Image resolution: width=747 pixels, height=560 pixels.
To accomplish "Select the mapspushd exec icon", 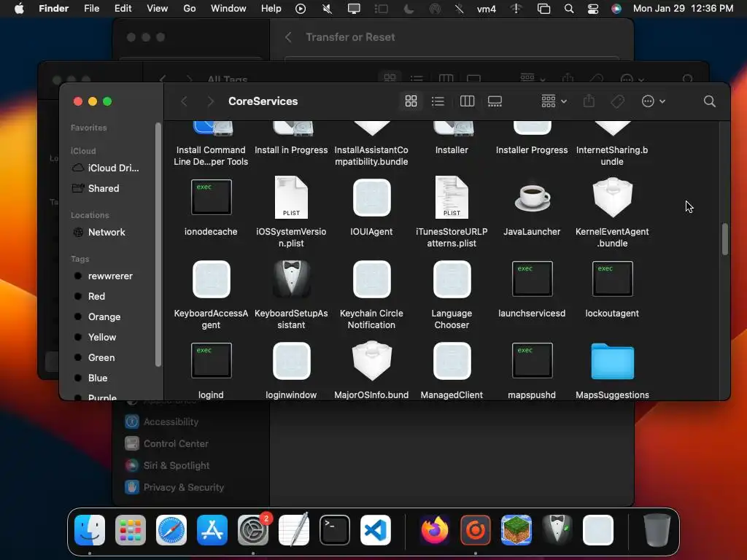I will tap(532, 360).
